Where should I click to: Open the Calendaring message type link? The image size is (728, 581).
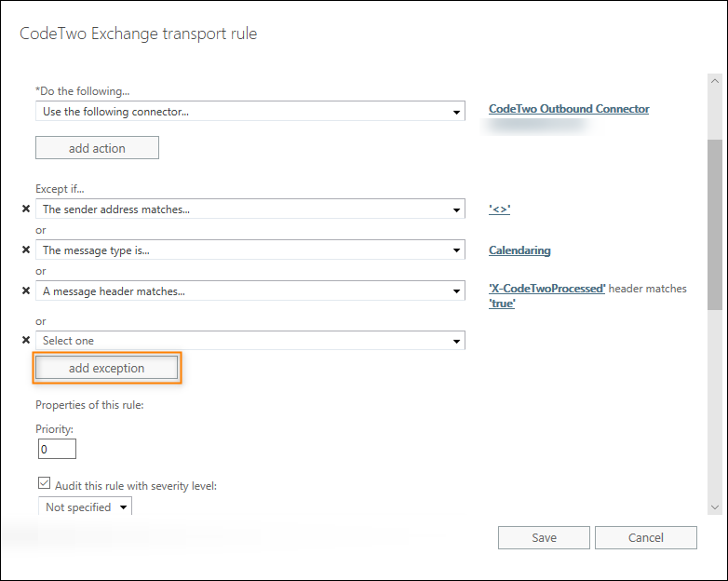519,250
